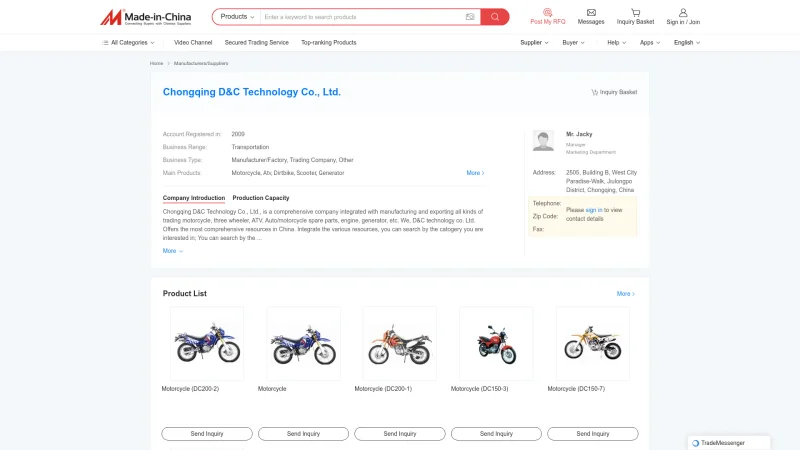Send Inquiry for the plain Motorcycle
Screen dimensions: 800x450
[x=304, y=434]
